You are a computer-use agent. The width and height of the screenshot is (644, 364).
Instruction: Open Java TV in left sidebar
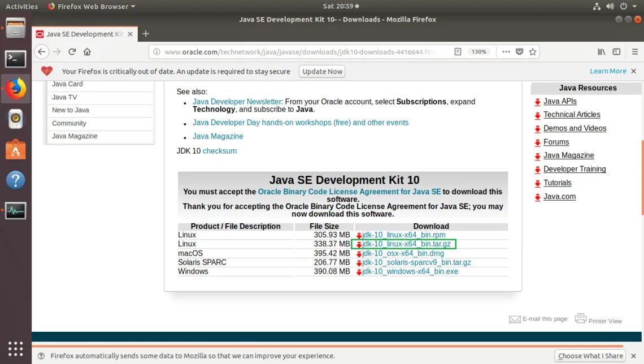click(64, 97)
